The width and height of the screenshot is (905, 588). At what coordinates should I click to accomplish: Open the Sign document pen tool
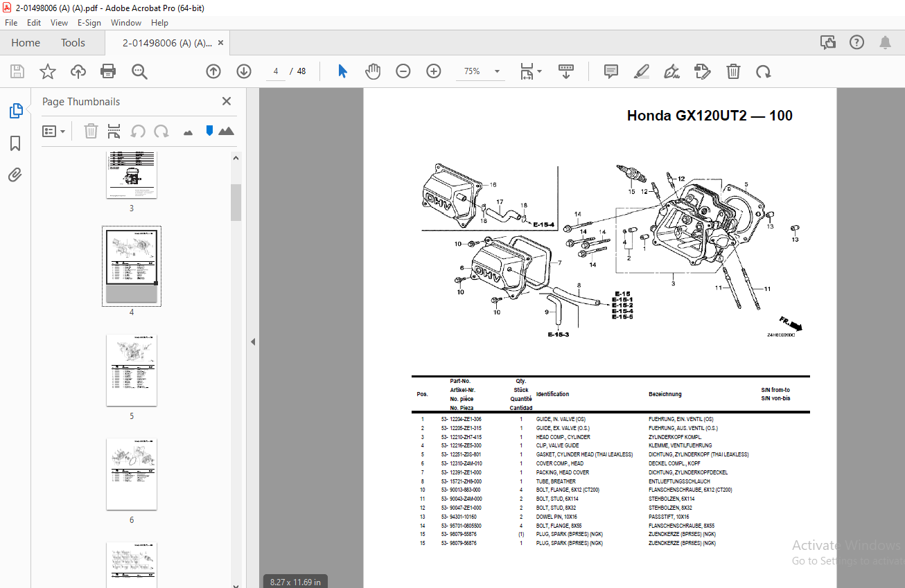pyautogui.click(x=671, y=71)
